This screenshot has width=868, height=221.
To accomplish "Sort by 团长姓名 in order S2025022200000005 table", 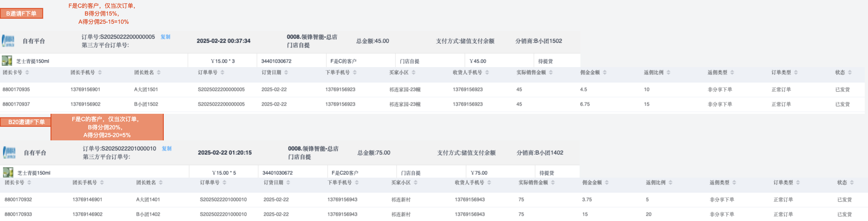I will (159, 72).
